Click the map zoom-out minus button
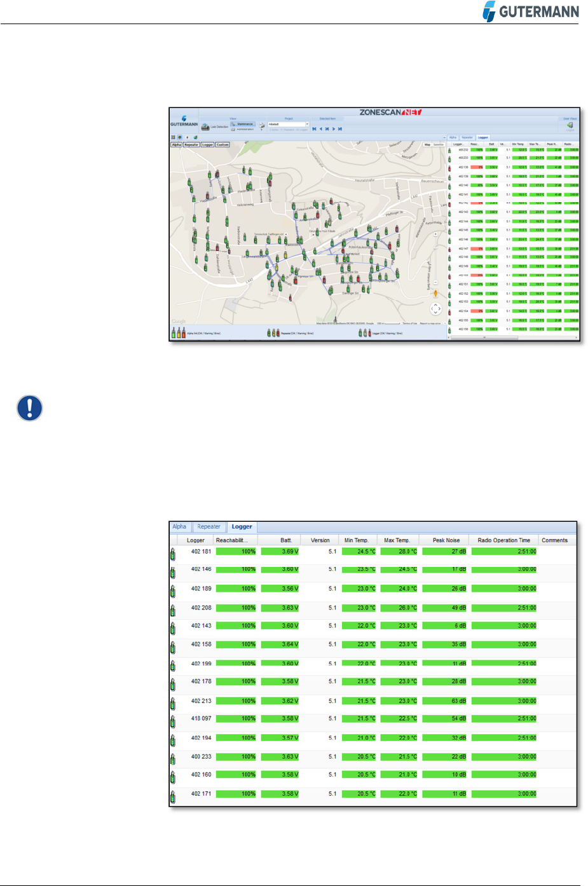 [x=435, y=282]
